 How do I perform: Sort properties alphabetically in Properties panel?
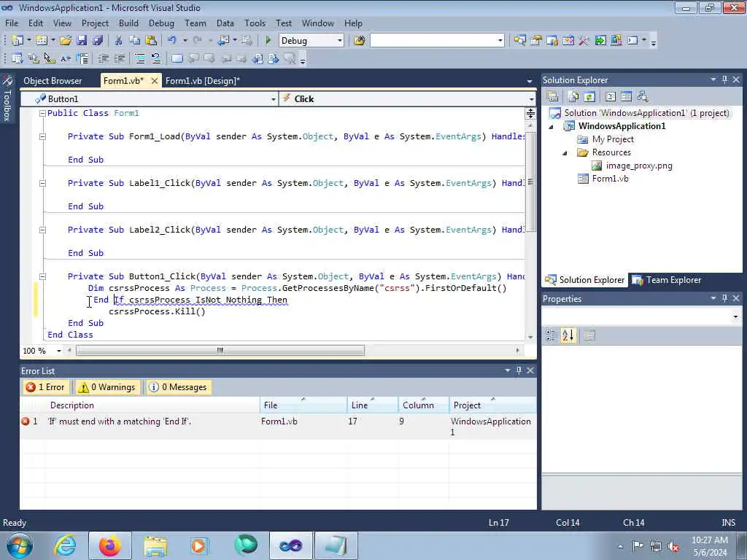point(568,335)
